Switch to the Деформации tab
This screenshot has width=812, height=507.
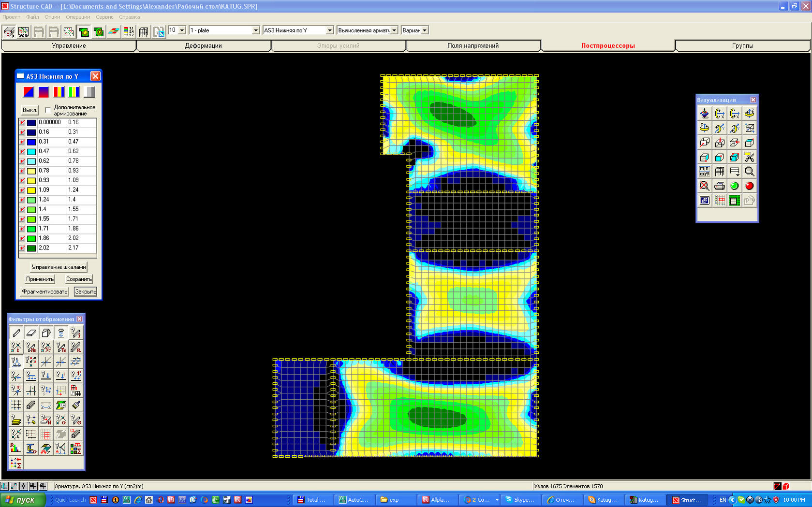tap(203, 46)
